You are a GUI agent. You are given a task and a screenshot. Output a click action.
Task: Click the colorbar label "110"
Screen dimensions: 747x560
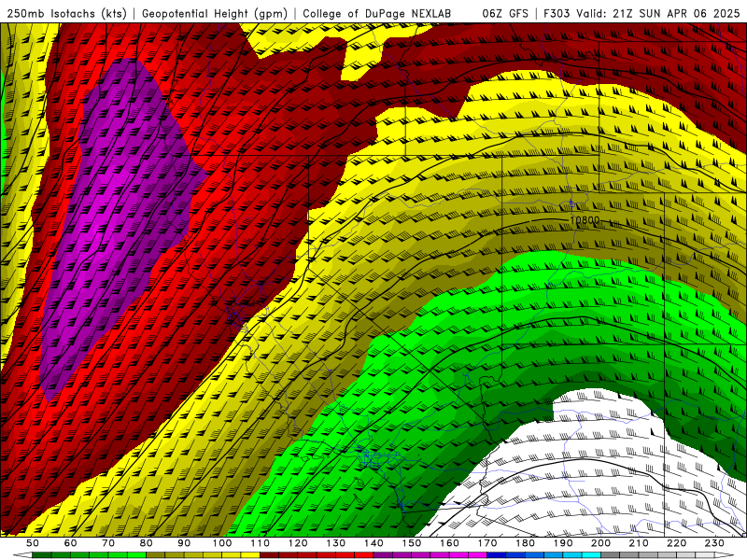[261, 543]
